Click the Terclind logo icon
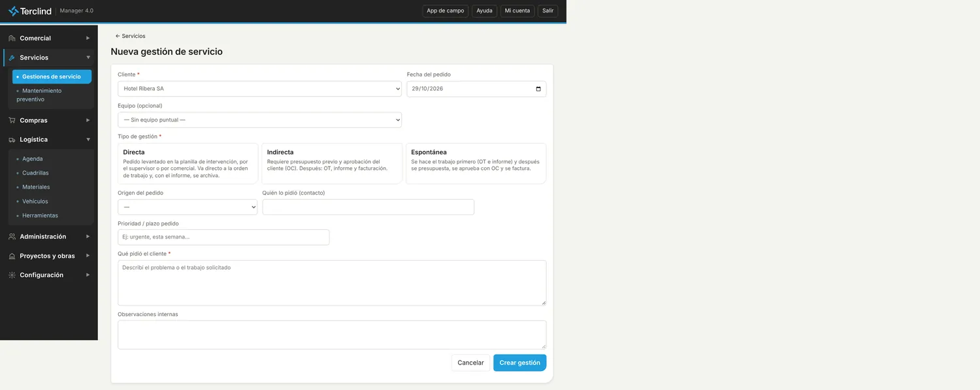 (x=13, y=10)
